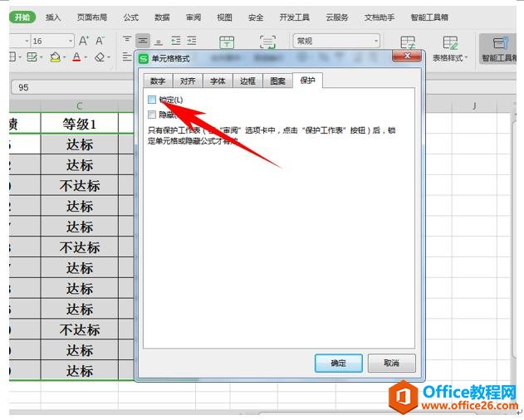Screen dimensions: 524x420
Task: Open the 安全 ribbon tab
Action: coord(256,17)
